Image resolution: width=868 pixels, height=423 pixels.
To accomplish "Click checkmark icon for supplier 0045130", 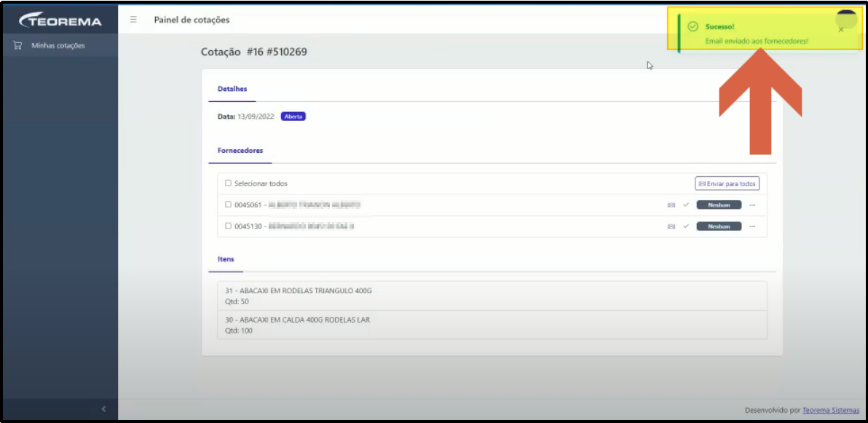I will pos(686,226).
